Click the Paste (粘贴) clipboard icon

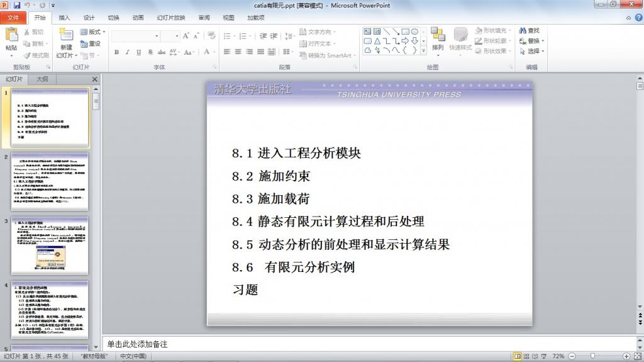click(11, 35)
